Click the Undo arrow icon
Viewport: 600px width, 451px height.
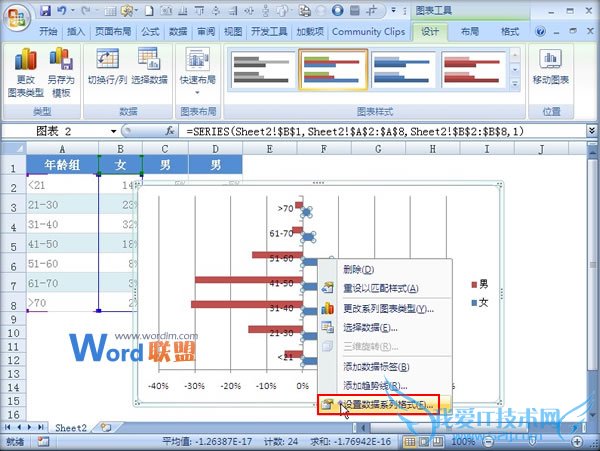61,11
